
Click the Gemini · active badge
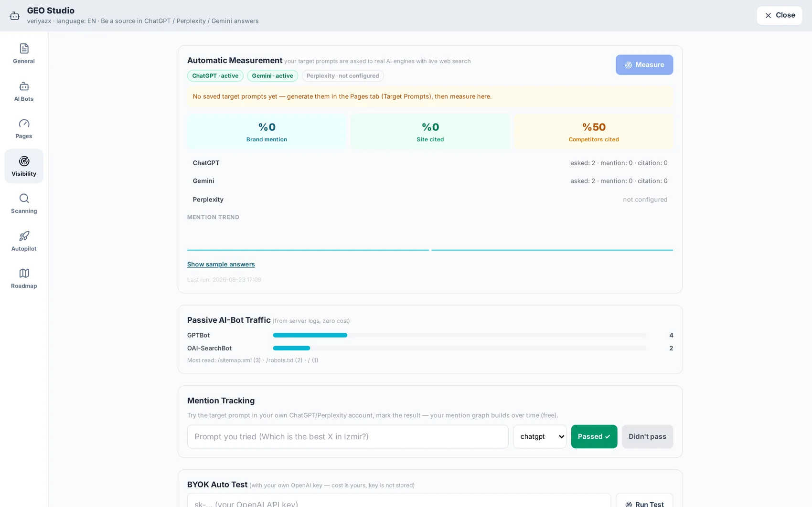[x=273, y=76]
